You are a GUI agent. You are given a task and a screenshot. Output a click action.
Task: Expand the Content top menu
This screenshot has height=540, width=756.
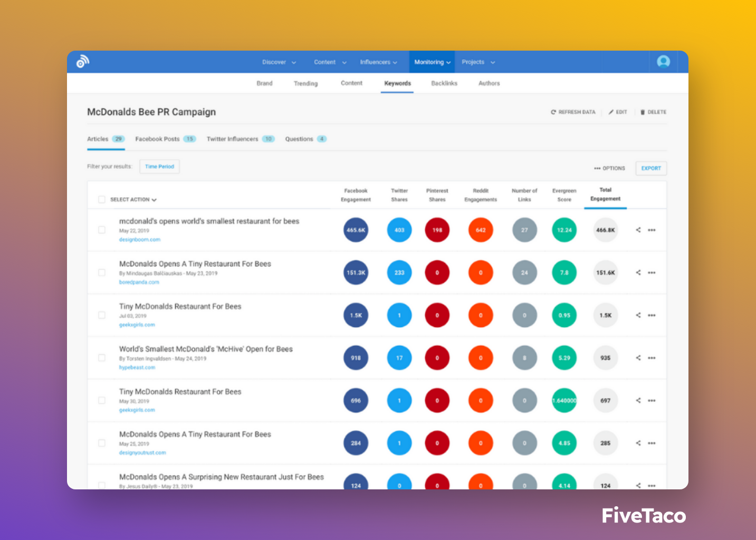pos(330,62)
